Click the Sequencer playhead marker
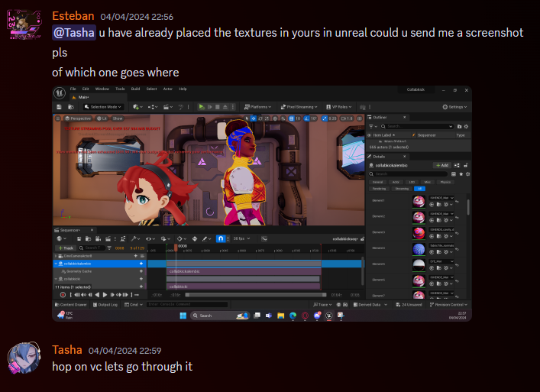 coord(176,248)
